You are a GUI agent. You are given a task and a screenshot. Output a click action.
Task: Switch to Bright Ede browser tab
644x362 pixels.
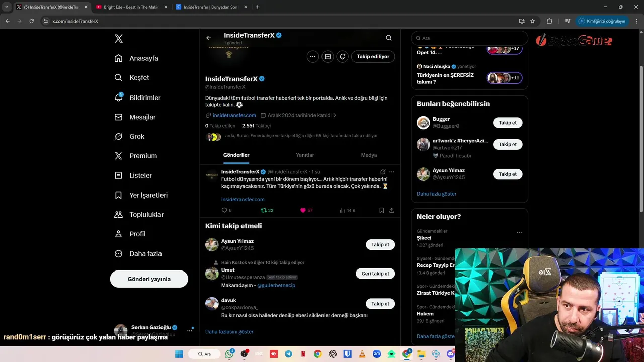point(130,7)
